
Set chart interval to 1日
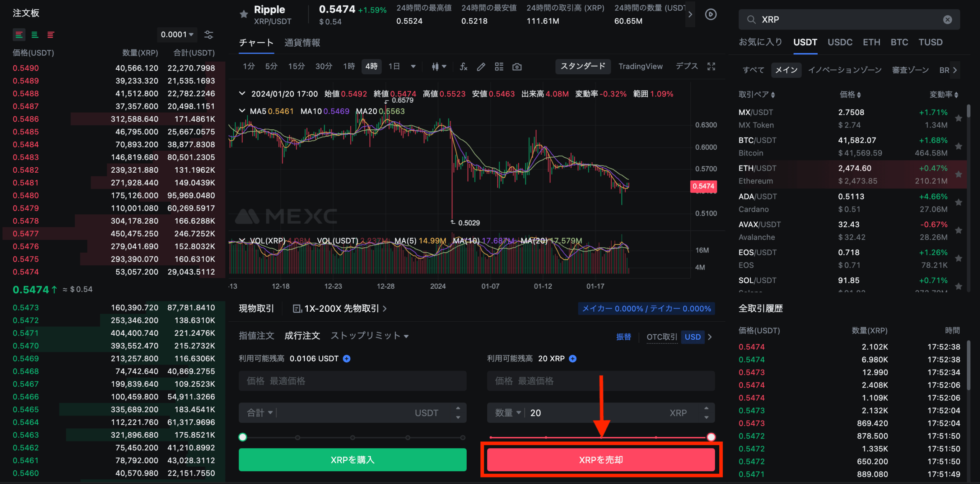[x=394, y=67]
